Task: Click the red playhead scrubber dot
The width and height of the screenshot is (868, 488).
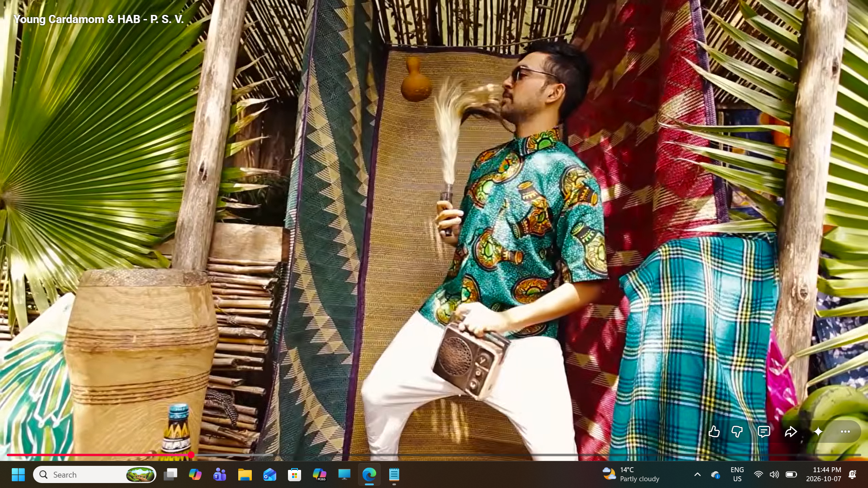Action: click(x=191, y=455)
